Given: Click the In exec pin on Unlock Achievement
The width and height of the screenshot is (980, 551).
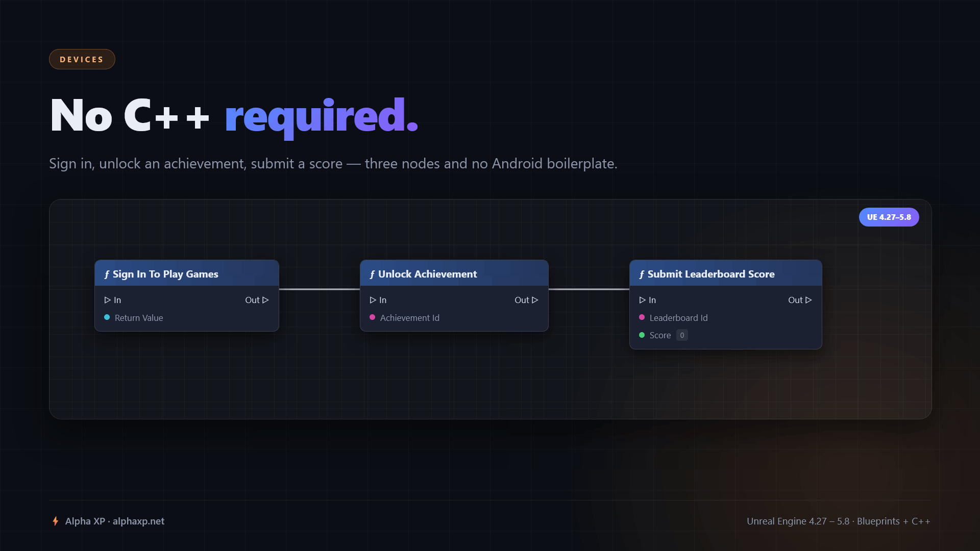Looking at the screenshot, I should tap(373, 300).
